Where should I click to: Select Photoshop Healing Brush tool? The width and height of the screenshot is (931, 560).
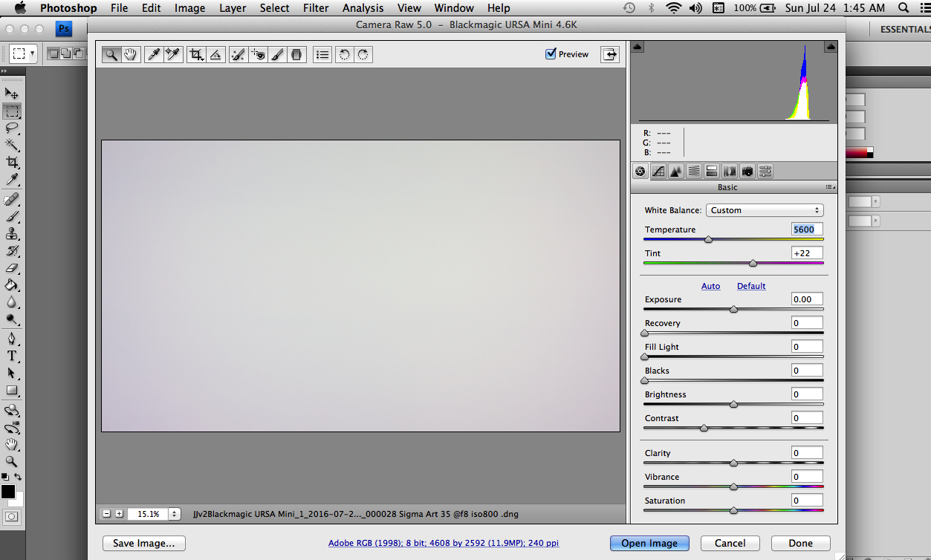coord(12,199)
